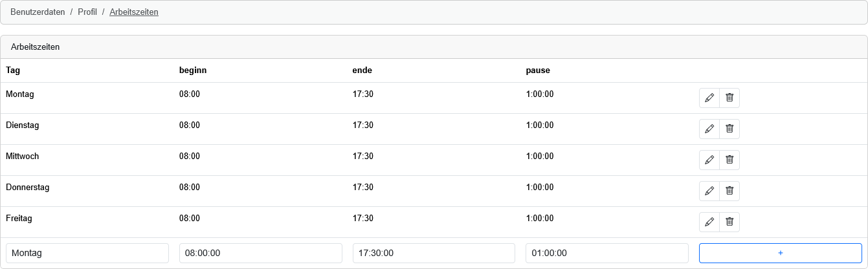Focus the beginn time field 08:00:00

pyautogui.click(x=261, y=253)
